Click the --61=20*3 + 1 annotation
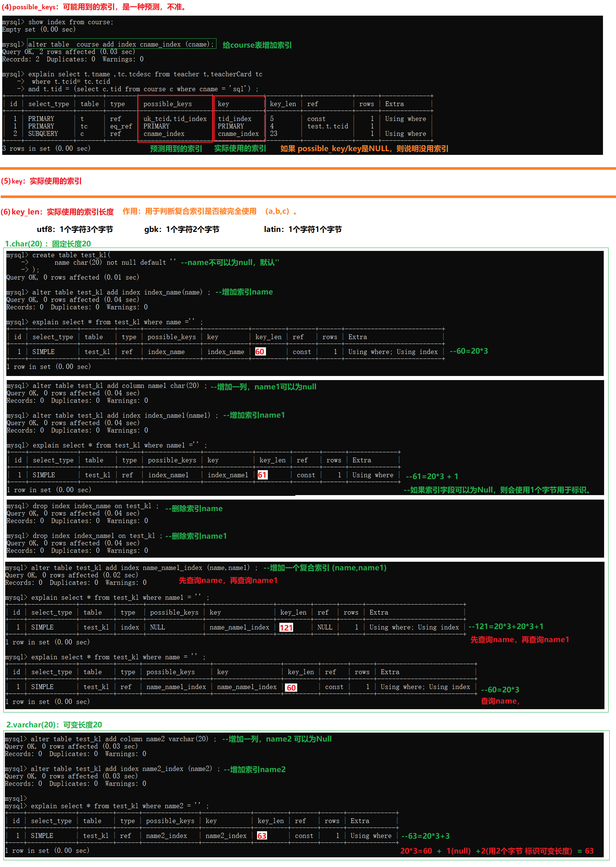616x867 pixels. coord(432,476)
